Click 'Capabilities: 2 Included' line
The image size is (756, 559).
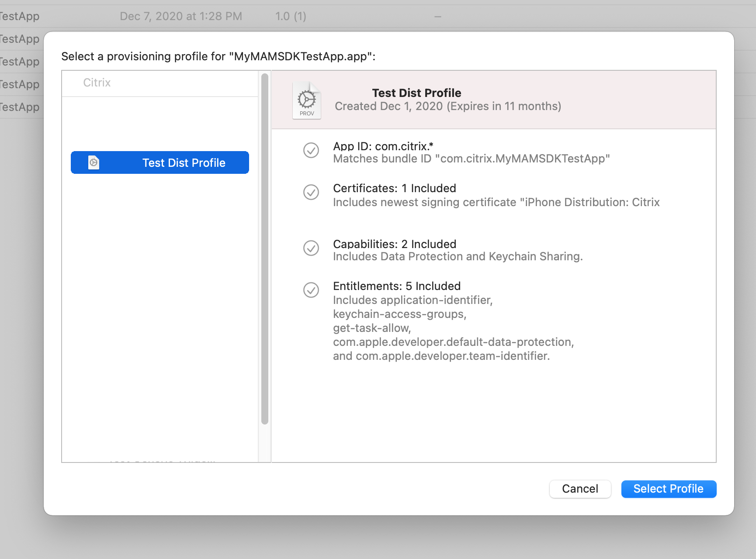click(394, 244)
